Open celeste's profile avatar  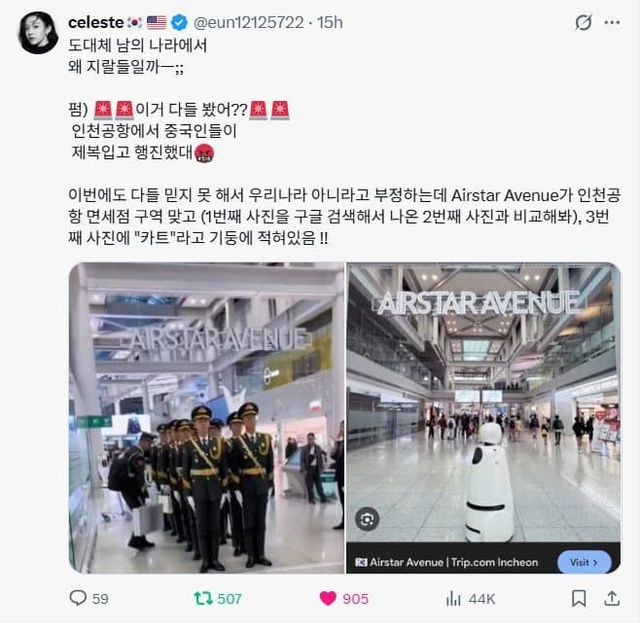coord(39,33)
